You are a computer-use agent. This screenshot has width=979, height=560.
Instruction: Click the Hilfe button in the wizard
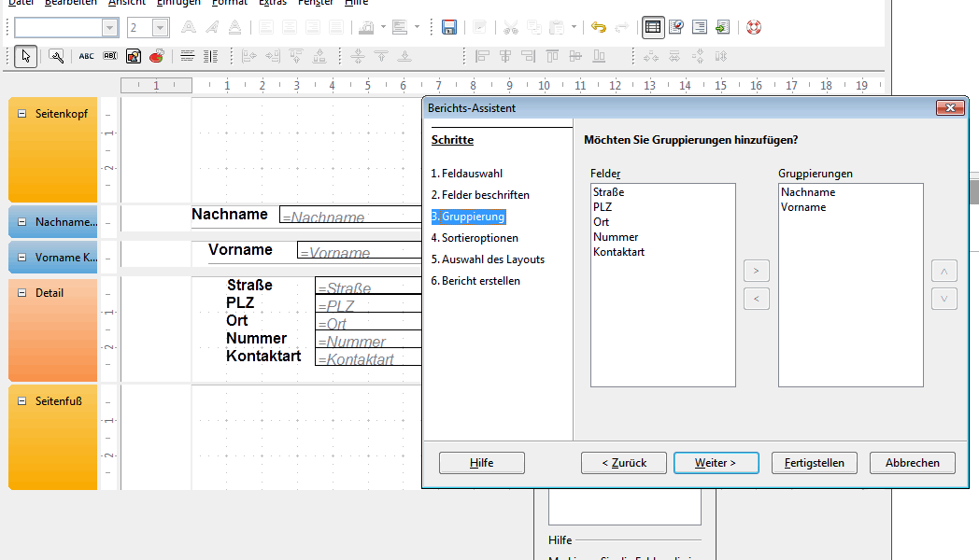click(482, 463)
